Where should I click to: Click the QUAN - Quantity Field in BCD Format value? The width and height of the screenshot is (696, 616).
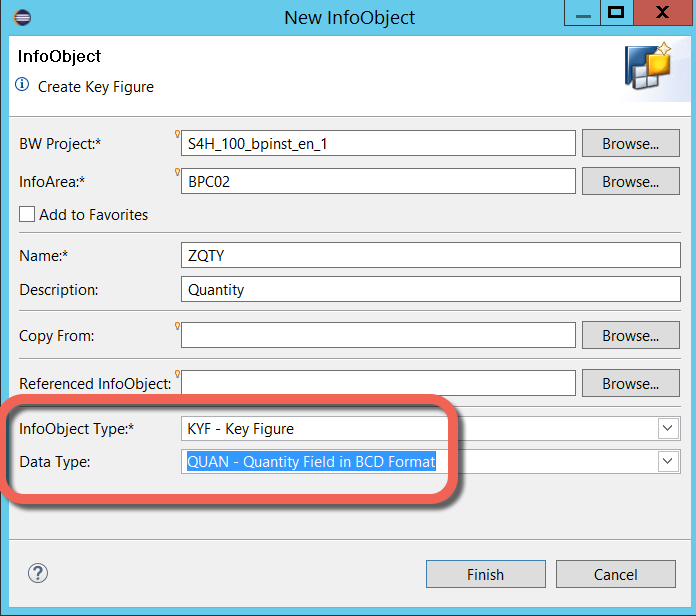point(311,462)
